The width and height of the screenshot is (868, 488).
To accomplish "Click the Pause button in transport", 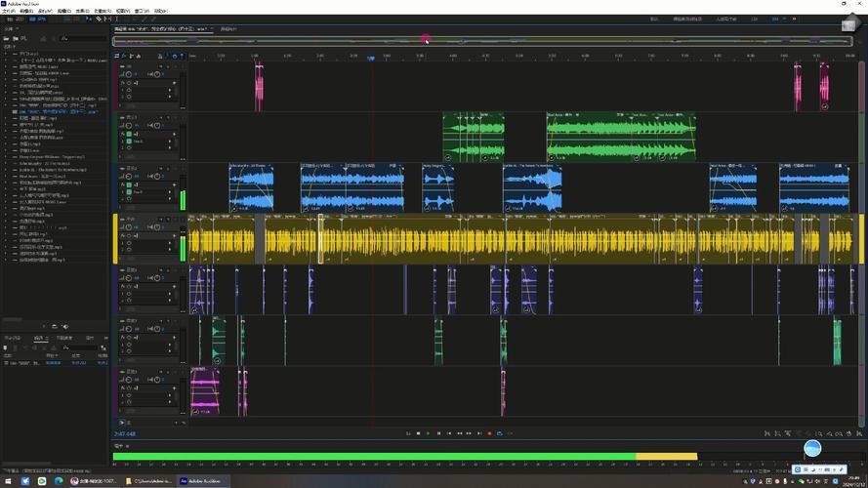I will coord(438,433).
